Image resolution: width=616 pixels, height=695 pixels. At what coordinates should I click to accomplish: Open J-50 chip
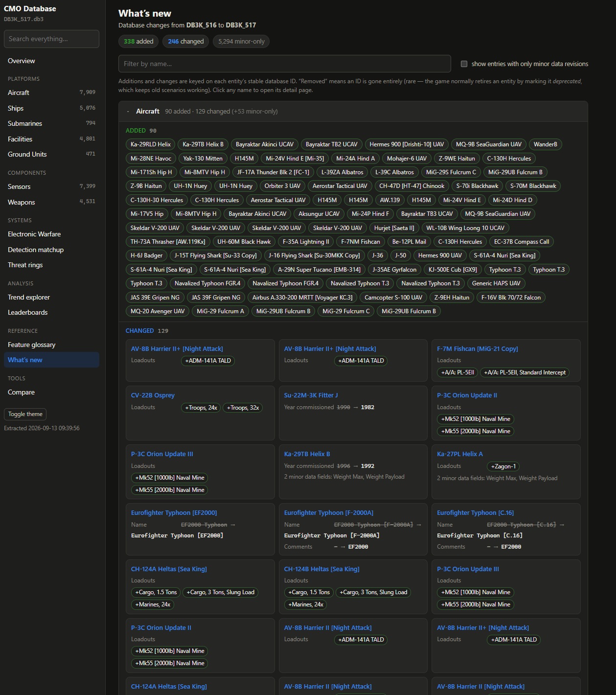click(x=400, y=255)
